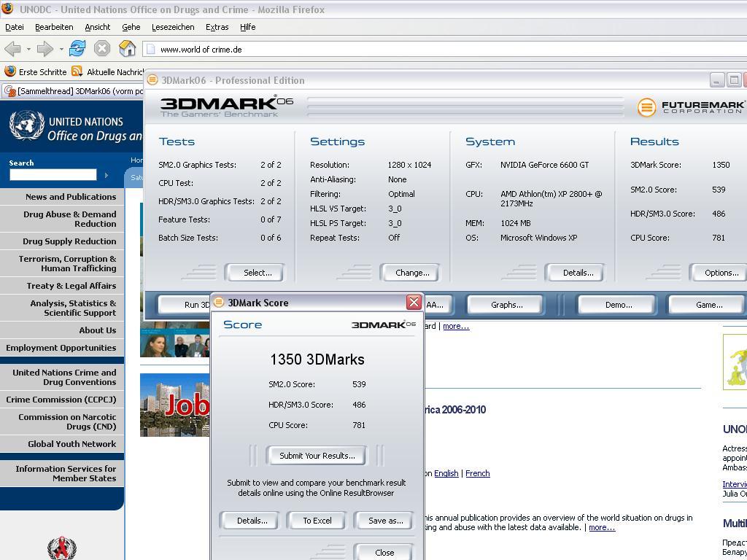Click the Change... button under Settings

[x=409, y=273]
